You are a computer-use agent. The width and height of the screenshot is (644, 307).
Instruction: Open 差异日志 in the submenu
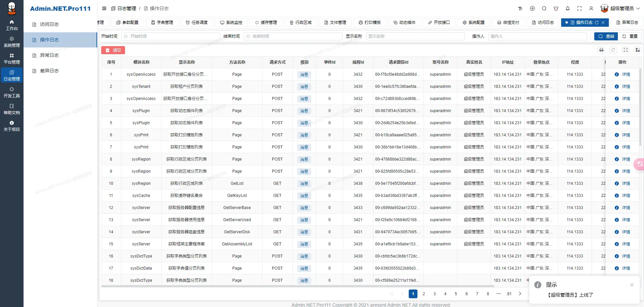point(61,71)
